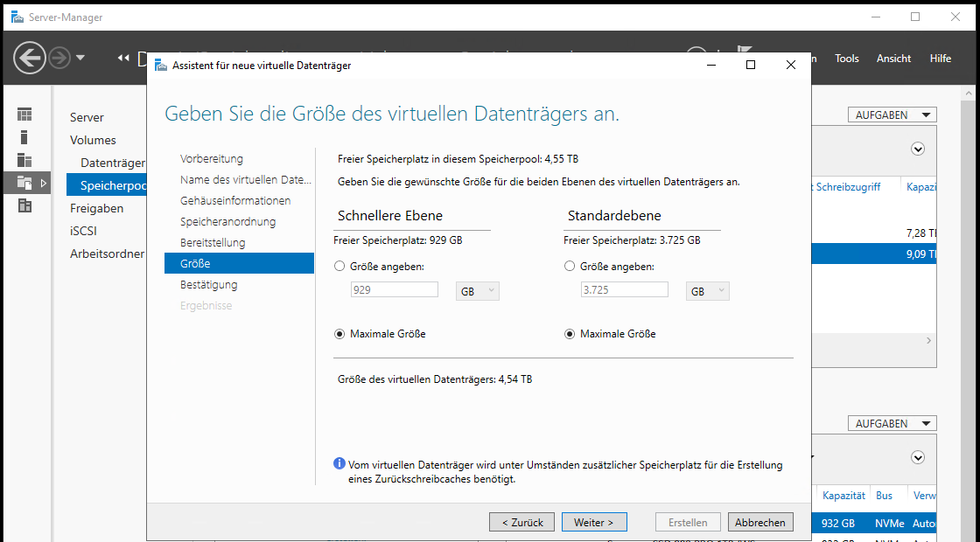The width and height of the screenshot is (980, 542).
Task: Select 'Maximale Größe' for Standardebene
Action: tap(570, 334)
